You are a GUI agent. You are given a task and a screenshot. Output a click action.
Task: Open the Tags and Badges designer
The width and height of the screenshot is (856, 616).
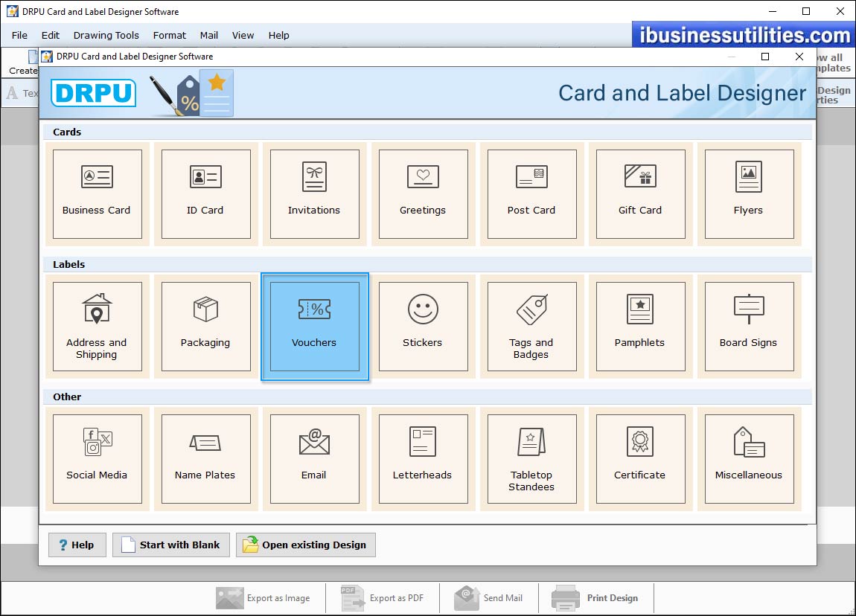coord(531,326)
